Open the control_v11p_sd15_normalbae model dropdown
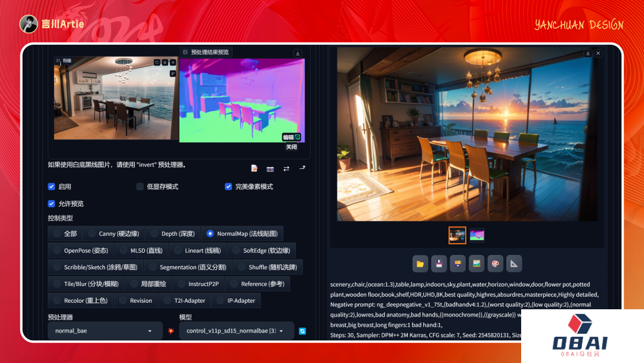This screenshot has height=363, width=644. (x=237, y=331)
